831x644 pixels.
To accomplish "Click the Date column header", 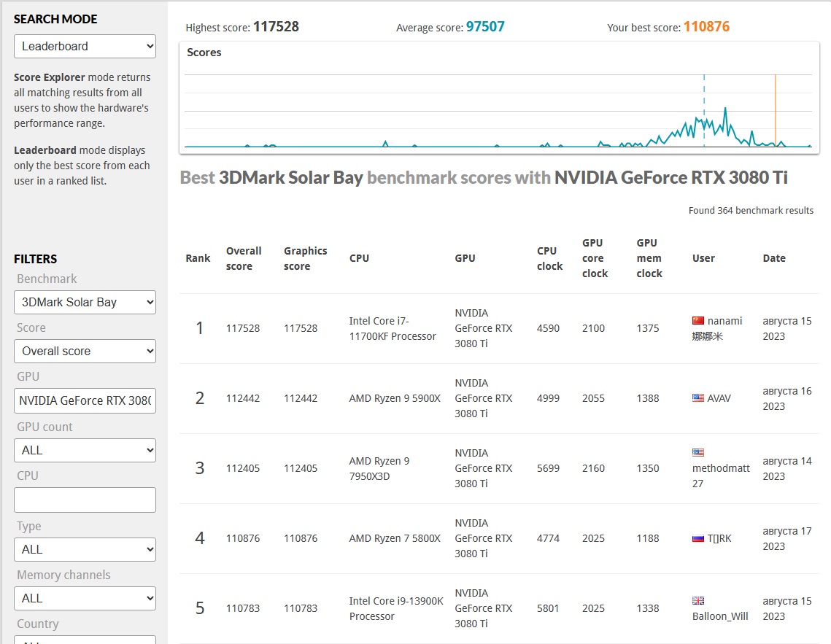I will (x=774, y=258).
